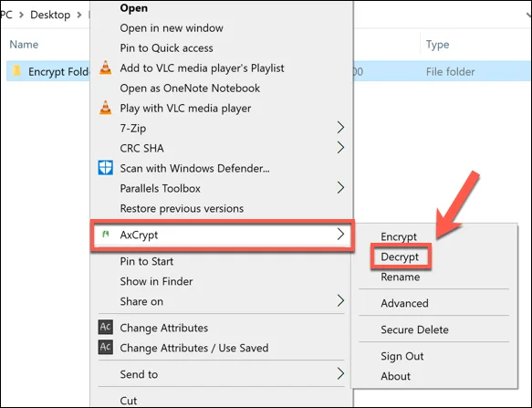Click the Ac icon next to Change Attributes
Screen dimensions: 532x408
[x=106, y=327]
